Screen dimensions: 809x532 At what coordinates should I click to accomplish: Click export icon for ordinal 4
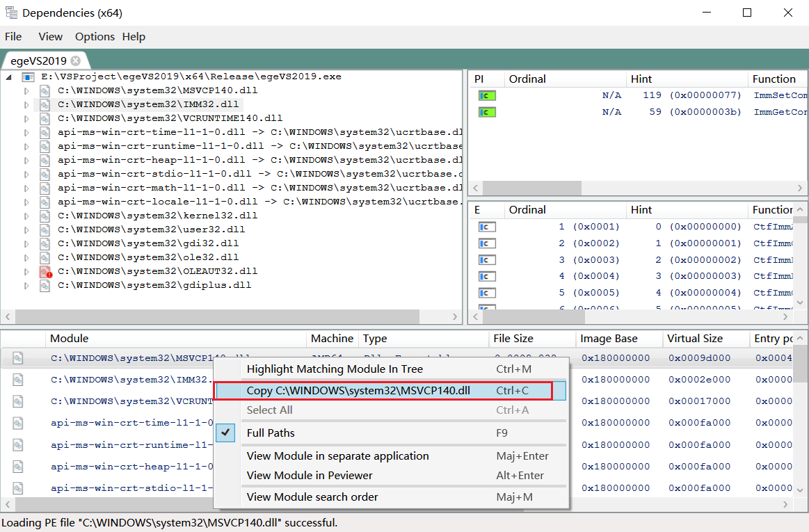point(487,277)
